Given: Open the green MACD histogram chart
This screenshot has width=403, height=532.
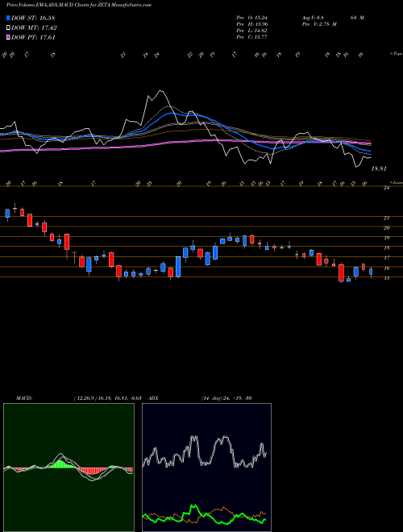Looking at the screenshot, I should point(69,468).
